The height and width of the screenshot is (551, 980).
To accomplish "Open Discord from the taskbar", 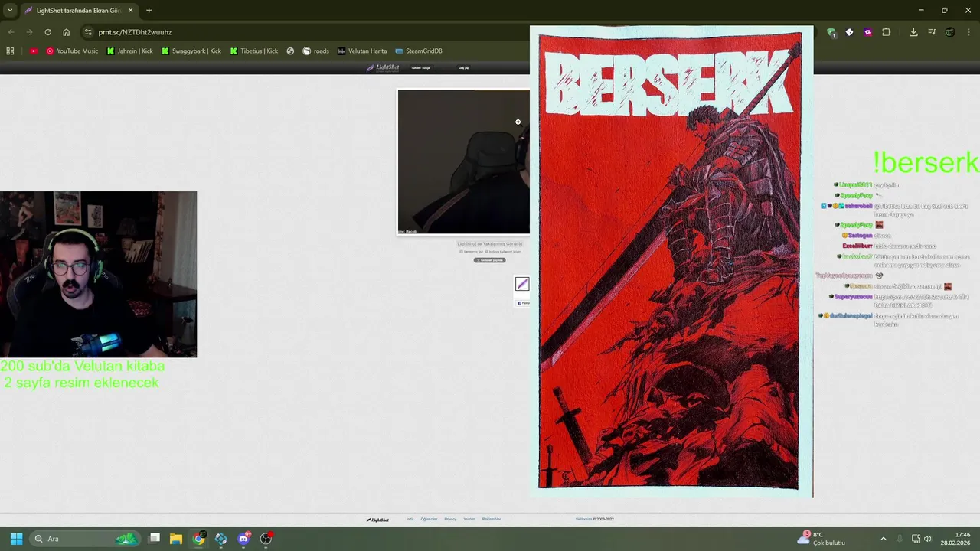I will [243, 539].
